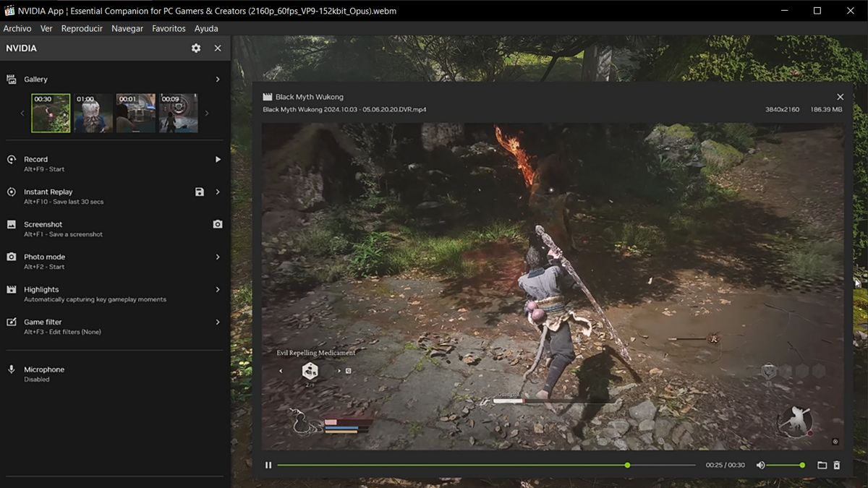
Task: Open the Reproducir menu
Action: [81, 28]
